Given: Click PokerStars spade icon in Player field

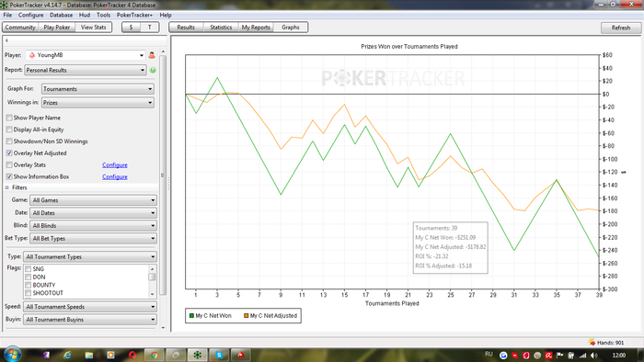Looking at the screenshot, I should 32,55.
